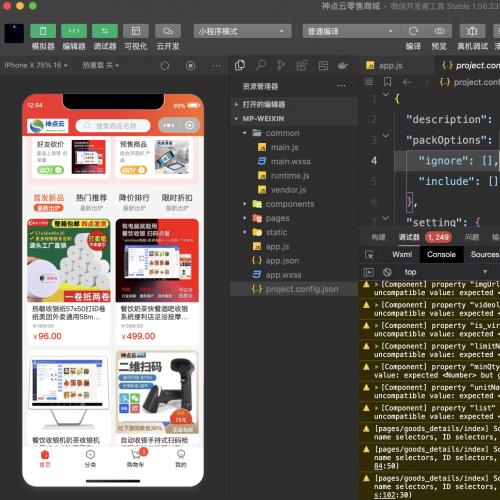Switch to the 调试器 panel tab
The height and width of the screenshot is (500, 500).
[x=409, y=237]
